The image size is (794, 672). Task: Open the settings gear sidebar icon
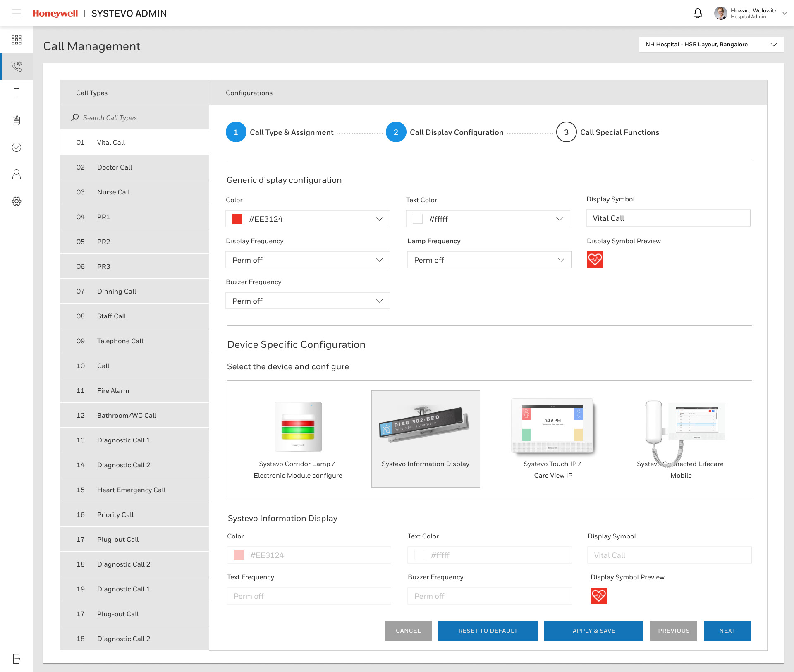coord(17,201)
